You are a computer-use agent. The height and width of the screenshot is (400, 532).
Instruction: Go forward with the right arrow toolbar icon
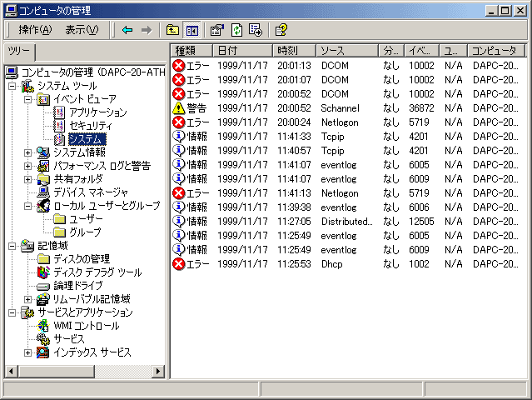click(x=147, y=30)
